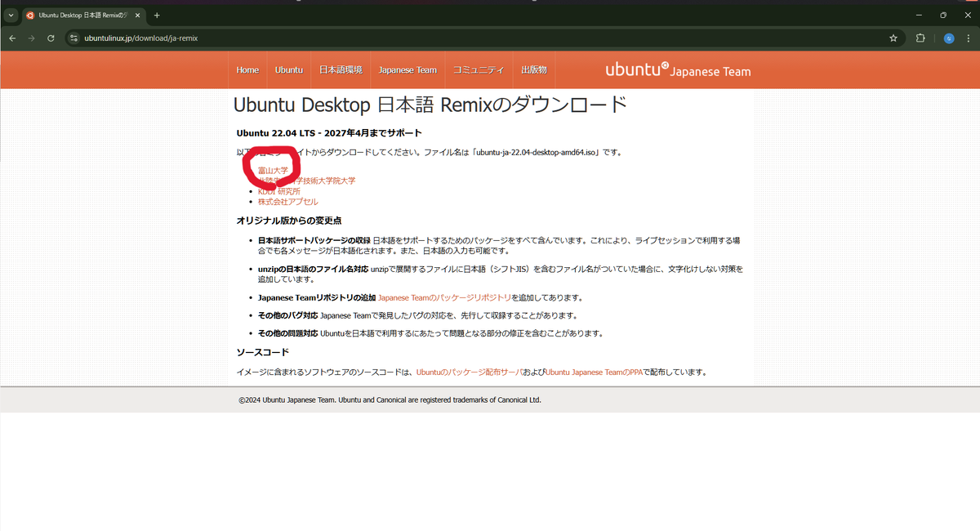The height and width of the screenshot is (531, 980).
Task: Click the オリジナル版からの変更点 heading
Action: (x=289, y=221)
